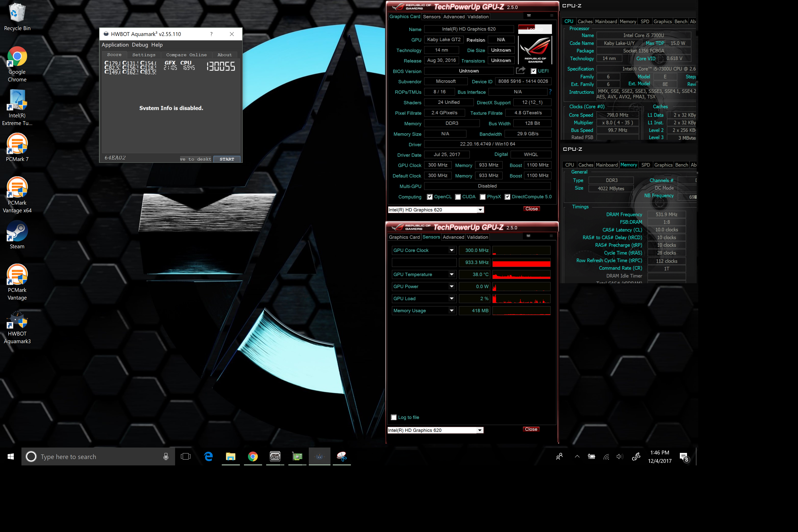Image resolution: width=798 pixels, height=532 pixels.
Task: Expand Memory Usage sensor dropdown
Action: click(x=452, y=311)
